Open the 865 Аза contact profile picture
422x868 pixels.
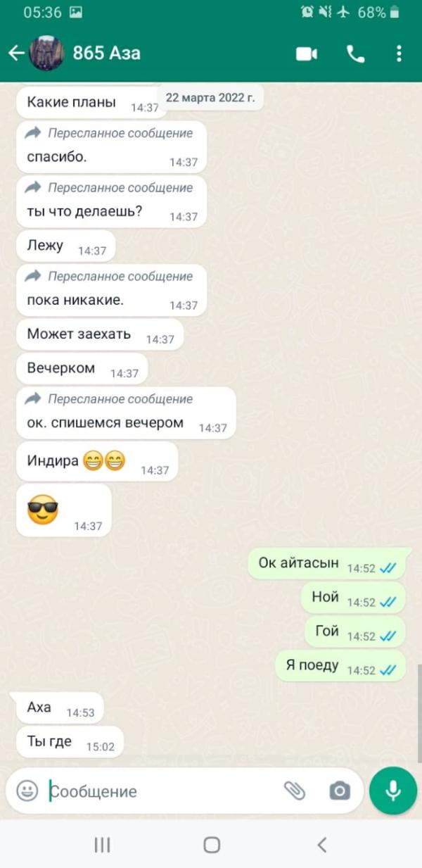pyautogui.click(x=47, y=53)
